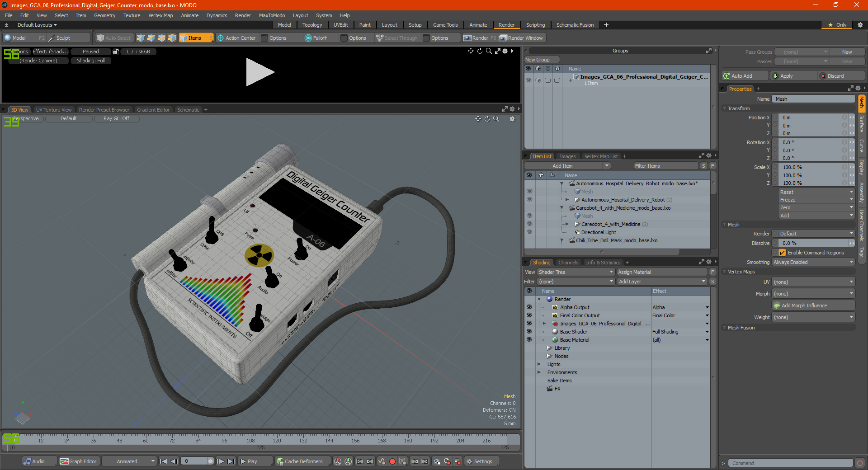868x470 pixels.
Task: Click Discard button with red X
Action: click(841, 76)
